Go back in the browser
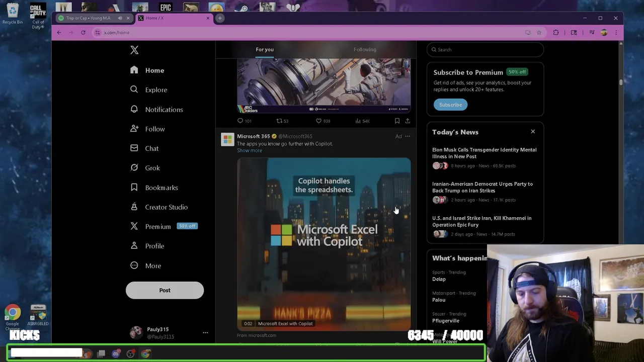This screenshot has width=644, height=362. pos(59,33)
